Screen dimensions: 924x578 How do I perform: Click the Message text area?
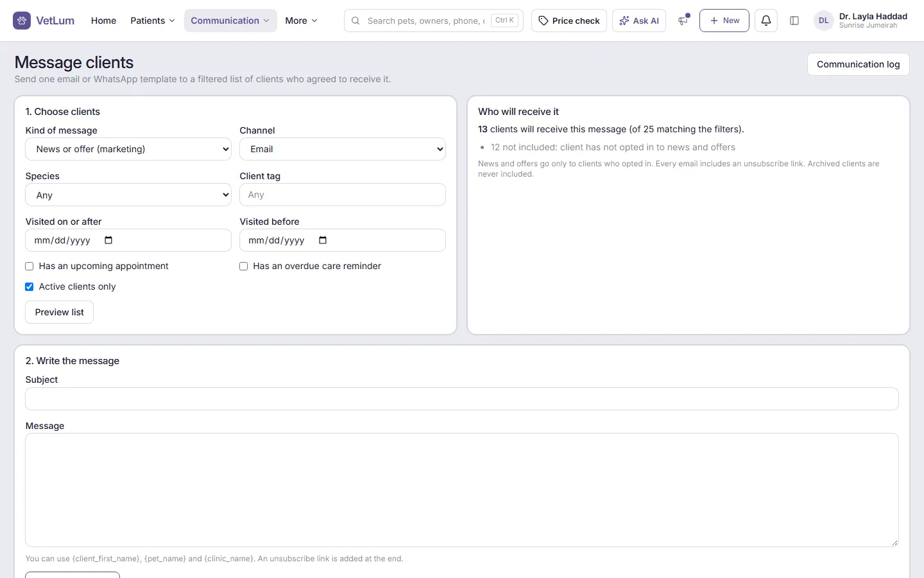coord(462,490)
